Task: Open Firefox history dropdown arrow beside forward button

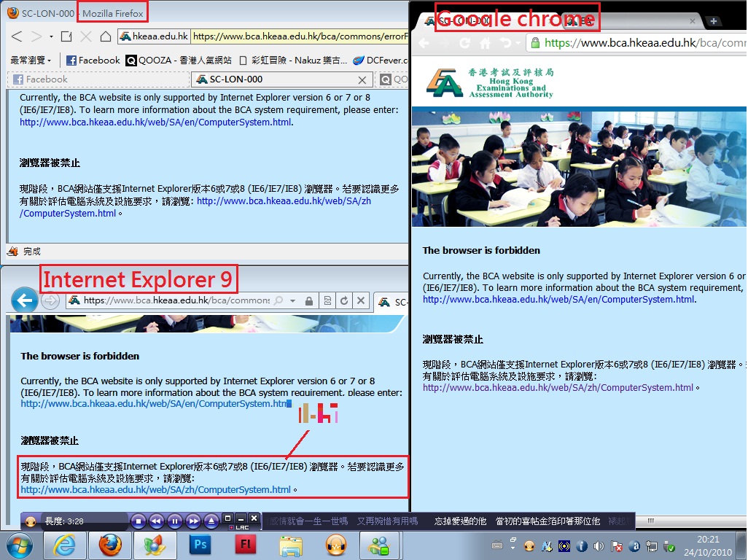Action: tap(51, 36)
